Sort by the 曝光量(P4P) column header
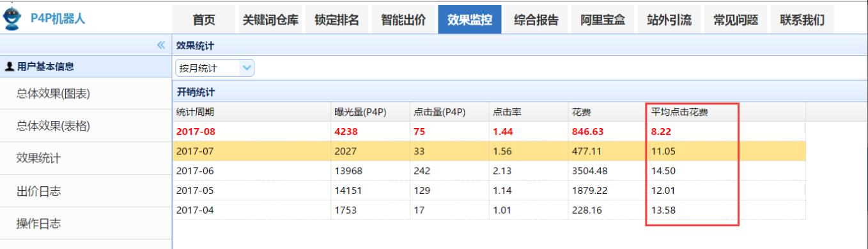The height and width of the screenshot is (249, 868). [x=369, y=111]
